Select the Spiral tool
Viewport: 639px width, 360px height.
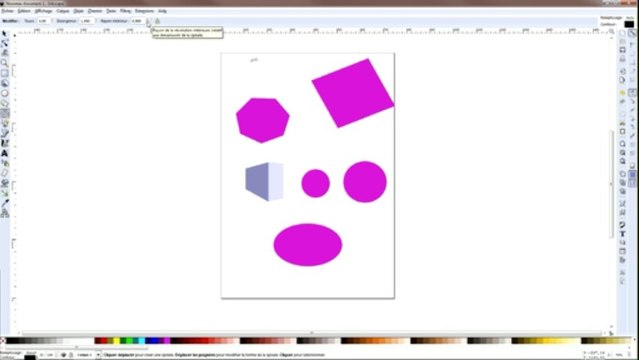click(4, 113)
